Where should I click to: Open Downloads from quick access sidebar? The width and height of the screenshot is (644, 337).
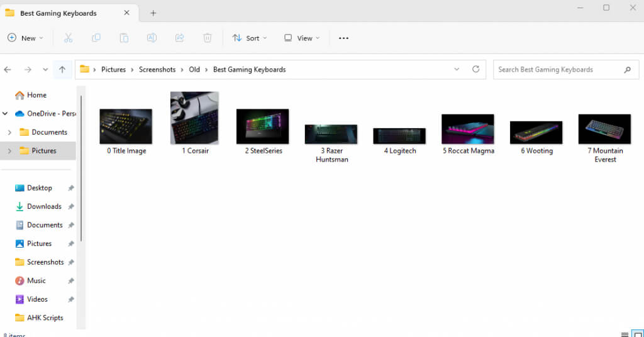pyautogui.click(x=44, y=206)
